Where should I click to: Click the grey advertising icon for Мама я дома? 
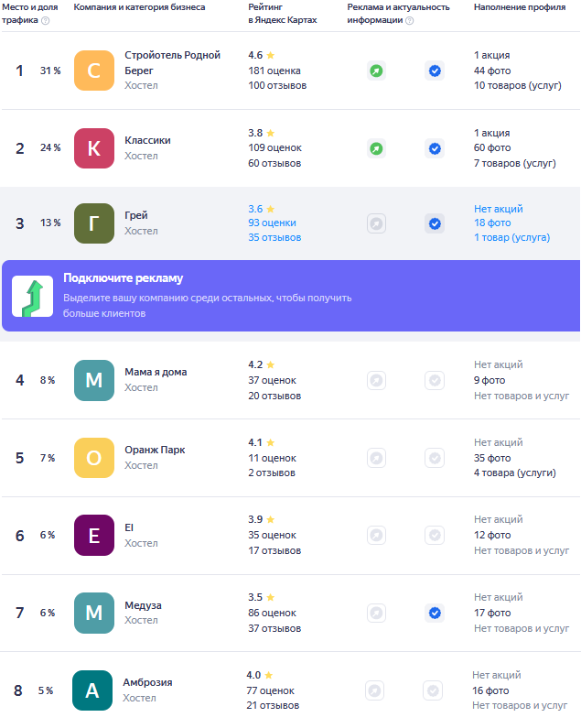(x=376, y=381)
